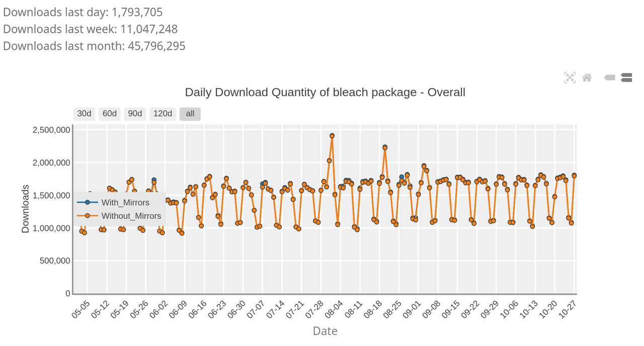Screen dimensions: 644x346
Task: Click the blue With_Mirrors legend line marker
Action: pos(88,203)
